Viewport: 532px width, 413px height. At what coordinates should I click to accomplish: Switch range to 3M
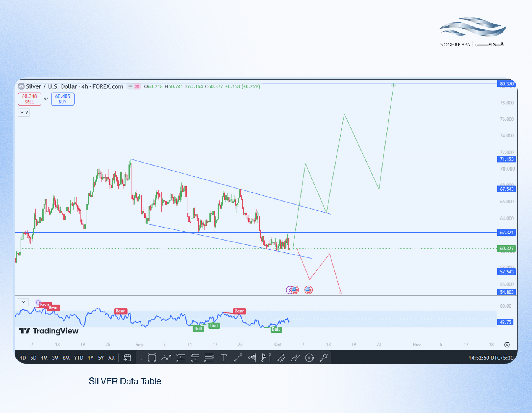coord(55,358)
